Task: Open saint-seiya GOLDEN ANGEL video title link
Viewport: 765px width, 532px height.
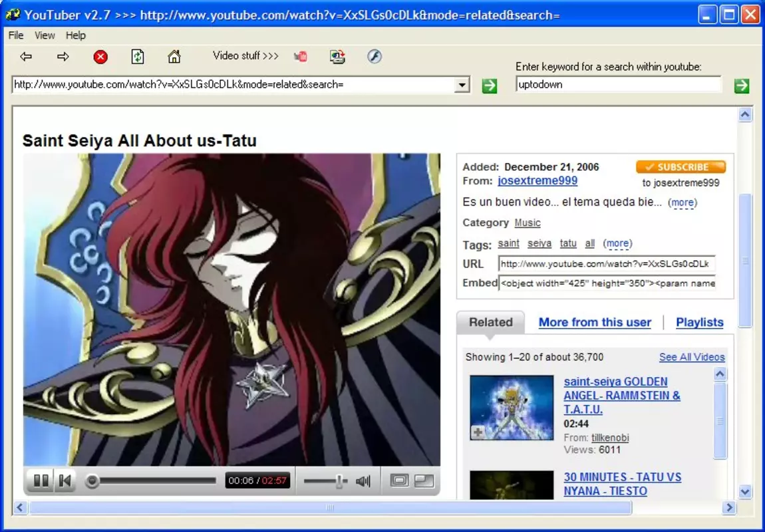Action: click(x=622, y=396)
